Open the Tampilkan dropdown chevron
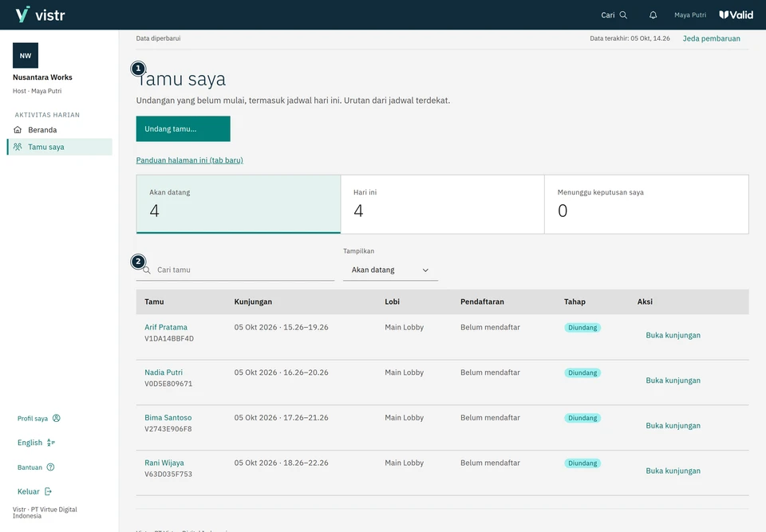The width and height of the screenshot is (766, 532). pos(425,270)
